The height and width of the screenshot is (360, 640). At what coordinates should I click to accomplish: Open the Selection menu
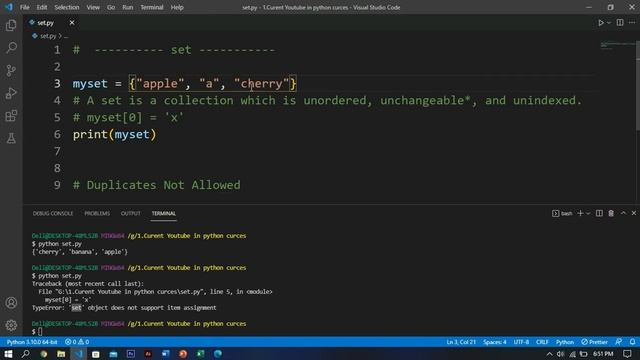tap(67, 7)
